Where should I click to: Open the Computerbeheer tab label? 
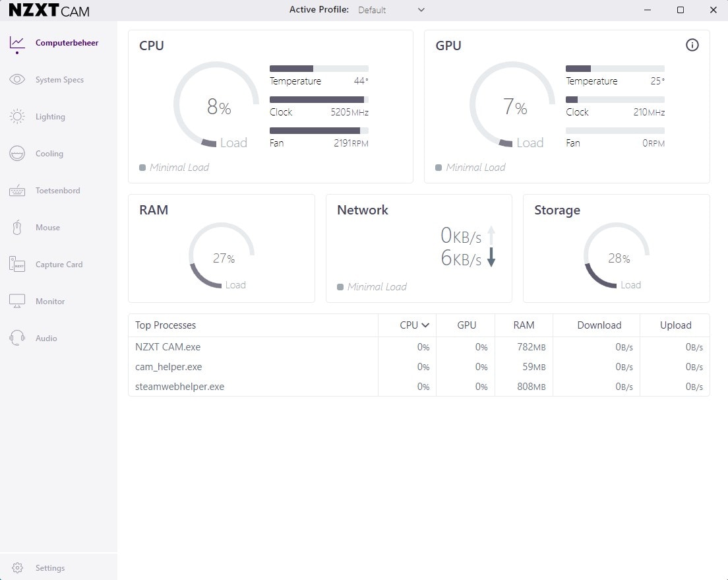[67, 43]
